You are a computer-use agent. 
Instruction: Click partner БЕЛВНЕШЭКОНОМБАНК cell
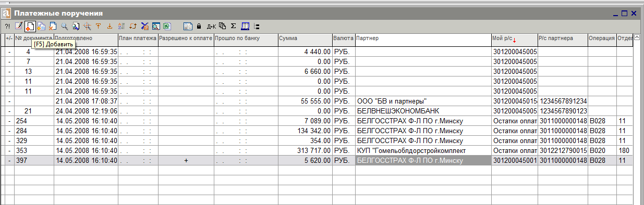tap(423, 111)
